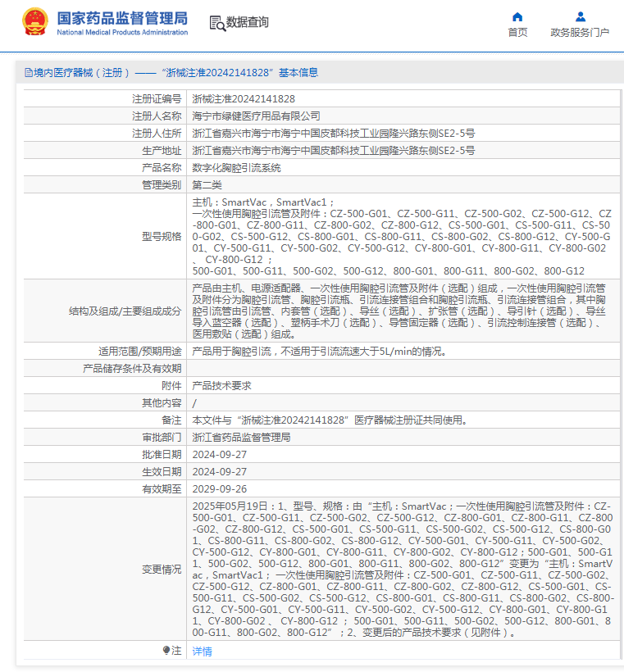This screenshot has height=672, width=624.
Task: Click management category value 第二类
Action: pyautogui.click(x=207, y=184)
